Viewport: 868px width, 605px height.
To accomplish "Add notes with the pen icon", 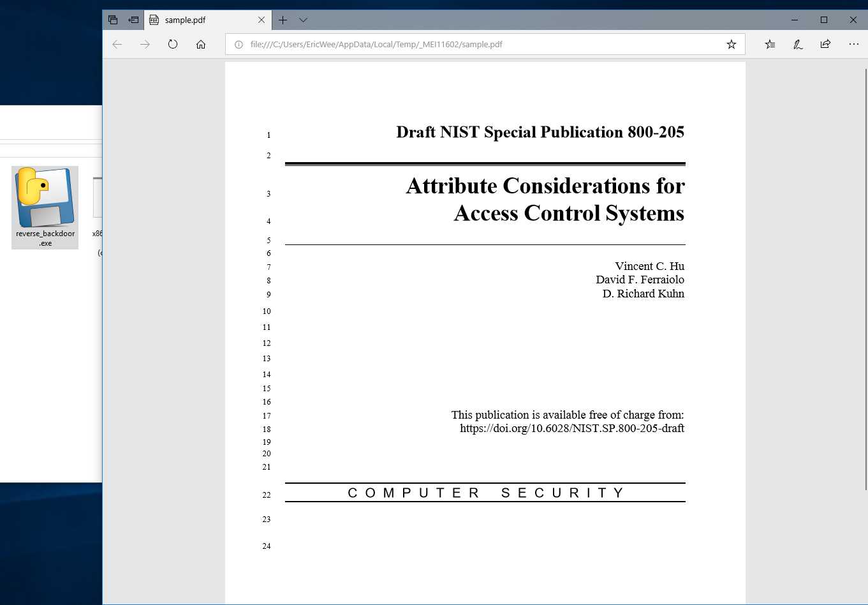I will pos(798,44).
